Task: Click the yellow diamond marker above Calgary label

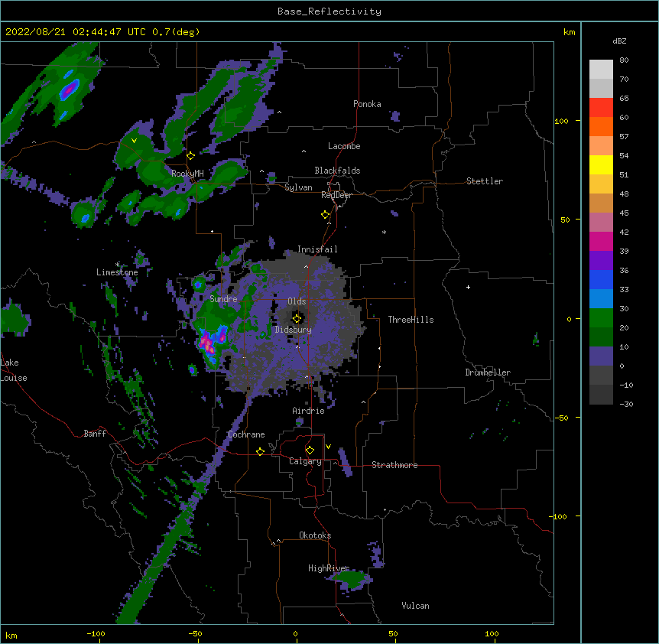Action: click(310, 450)
